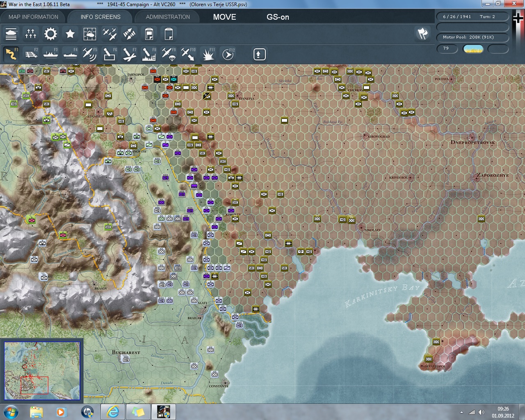Open the Windows Start button
This screenshot has height=420, width=525.
pyautogui.click(x=10, y=412)
